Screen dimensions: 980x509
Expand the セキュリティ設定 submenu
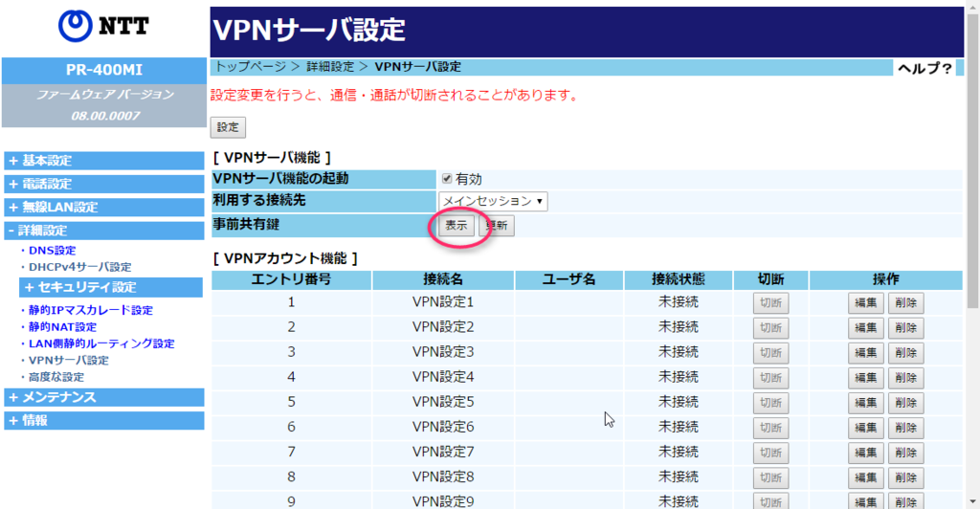(111, 287)
